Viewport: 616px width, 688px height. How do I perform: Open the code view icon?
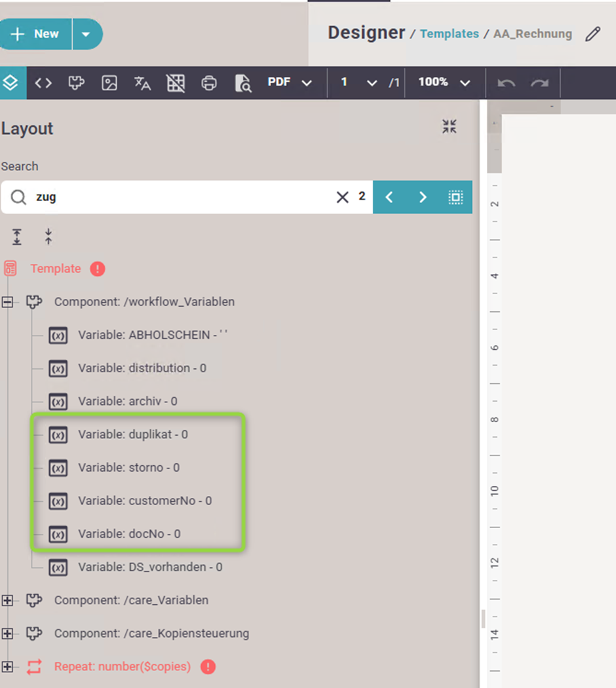point(43,83)
